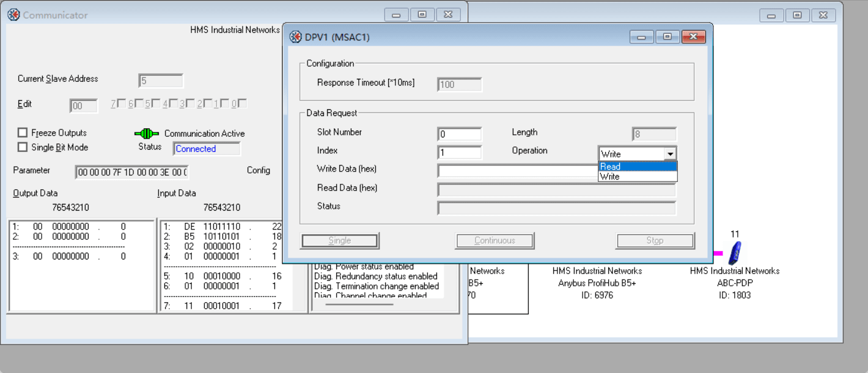This screenshot has width=868, height=373.
Task: Click the Status field in DPV1 dialog
Action: [x=557, y=208]
